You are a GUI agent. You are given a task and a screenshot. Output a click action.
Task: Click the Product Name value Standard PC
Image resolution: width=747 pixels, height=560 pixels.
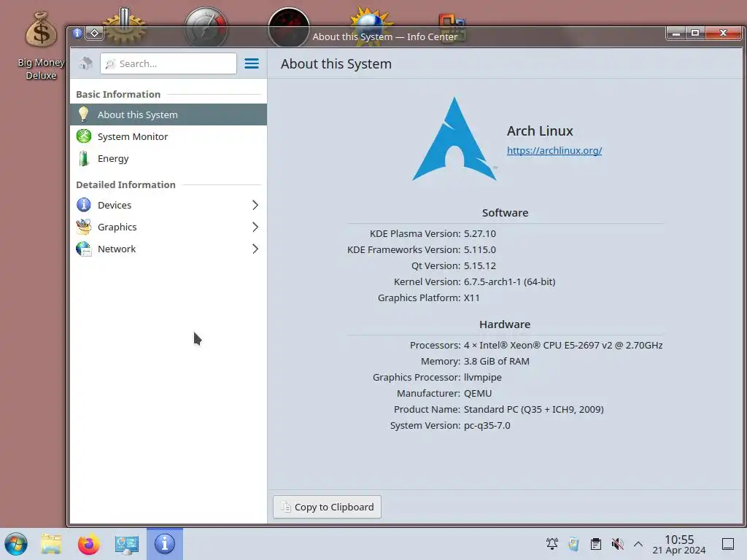(533, 410)
